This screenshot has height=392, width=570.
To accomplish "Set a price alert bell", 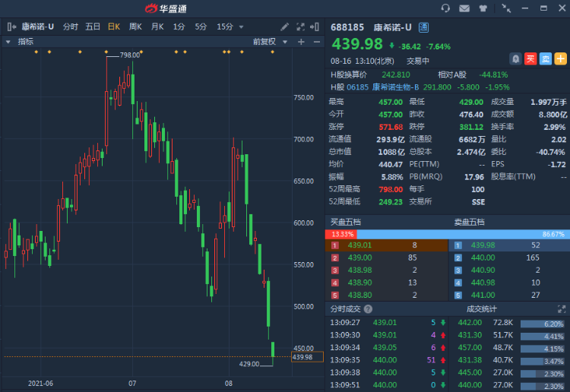I will click(x=515, y=58).
